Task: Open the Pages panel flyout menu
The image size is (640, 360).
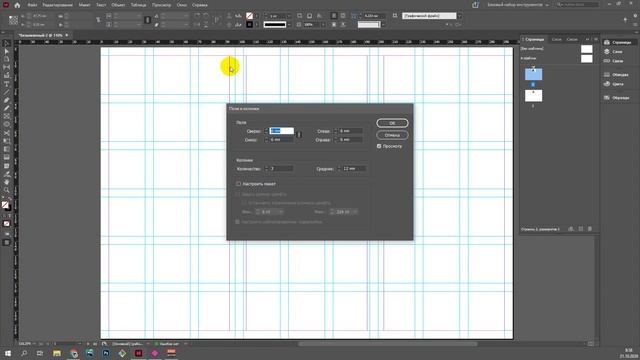Action: coord(596,39)
